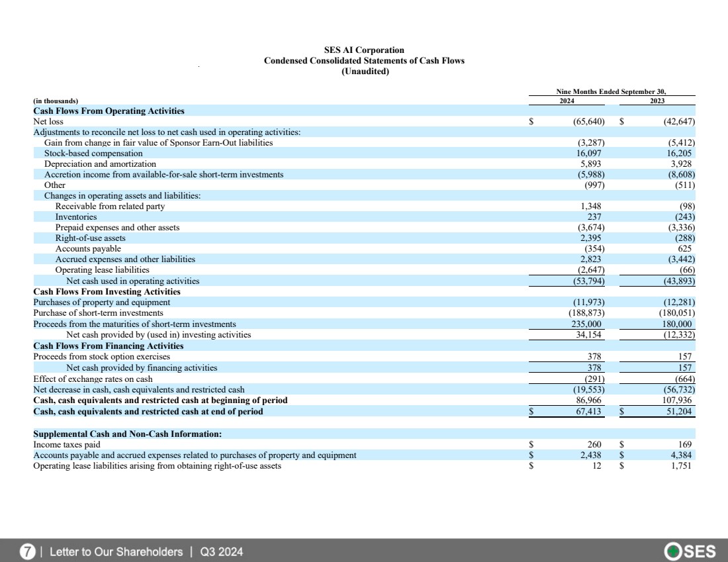Image resolution: width=728 pixels, height=562 pixels.
Task: Select the supplemental value "4,384" in the 2023 column
Action: pos(681,455)
